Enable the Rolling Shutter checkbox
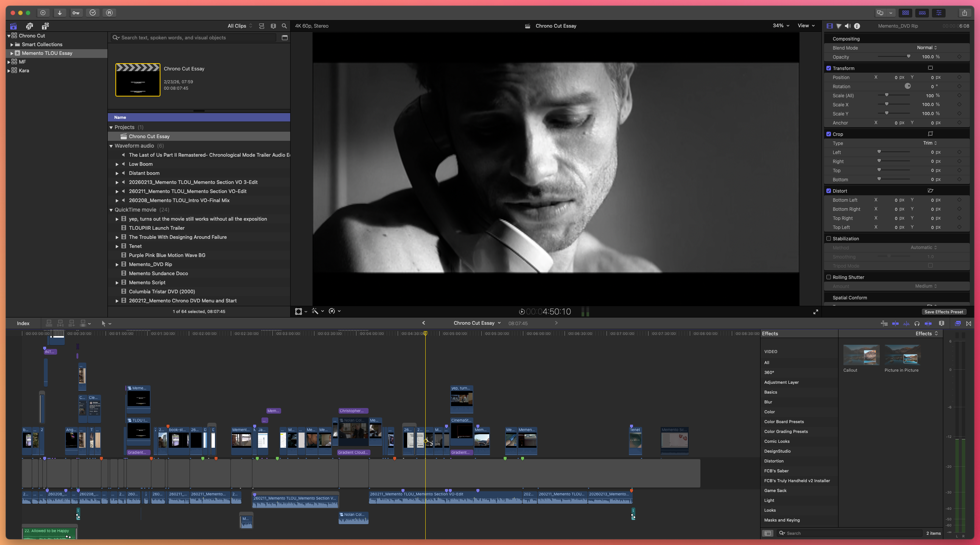980x545 pixels. 829,277
